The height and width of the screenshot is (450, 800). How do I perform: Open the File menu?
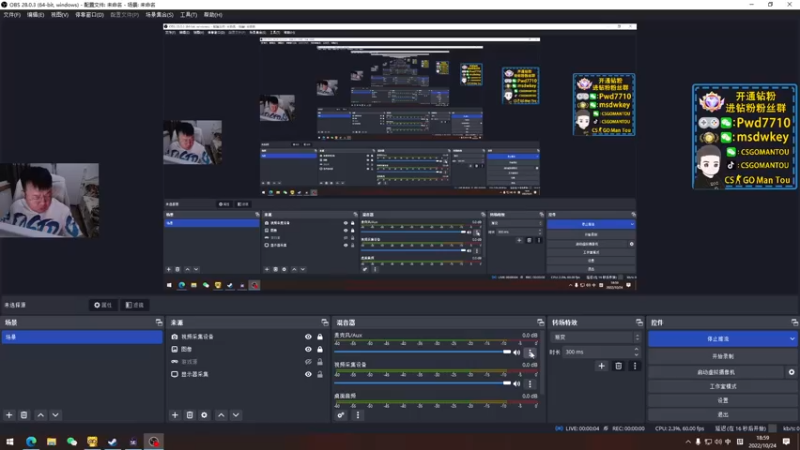click(x=12, y=15)
